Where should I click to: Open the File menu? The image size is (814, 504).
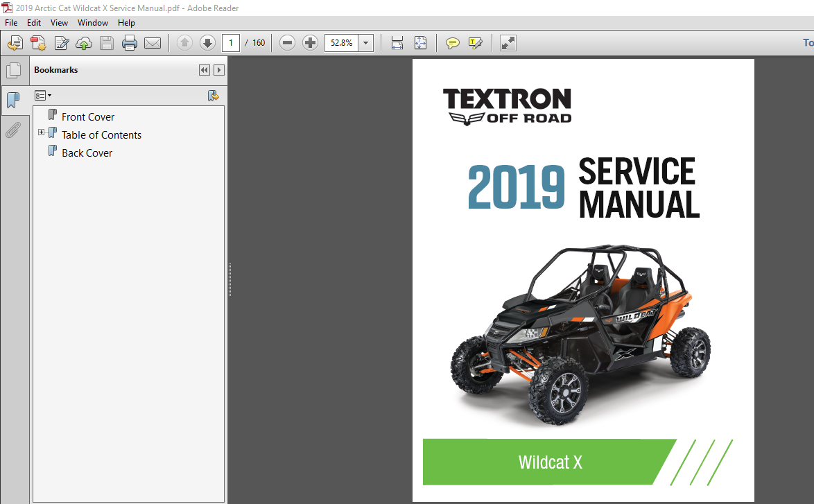coord(11,23)
